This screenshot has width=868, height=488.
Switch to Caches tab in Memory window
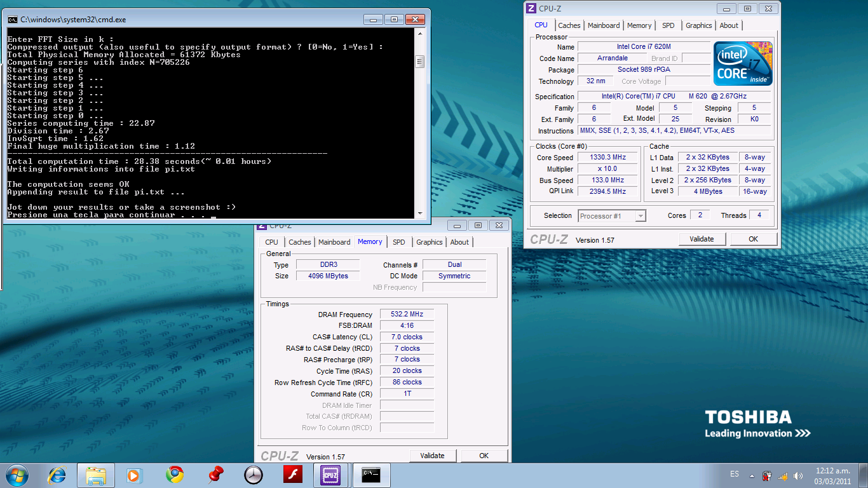tap(300, 242)
